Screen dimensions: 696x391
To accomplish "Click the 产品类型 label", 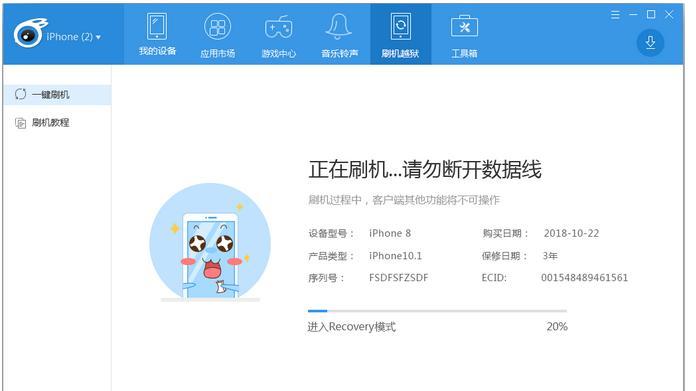I will tap(331, 256).
